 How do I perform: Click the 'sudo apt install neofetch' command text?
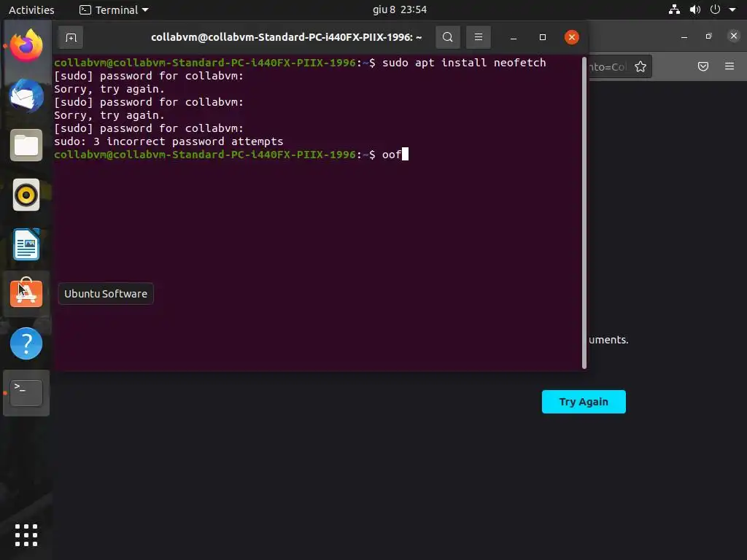[x=463, y=63]
